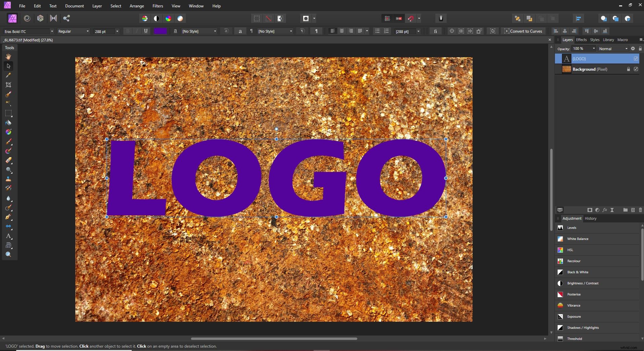Select the Rectangular Marquee tool
The image size is (644, 351).
pyautogui.click(x=8, y=114)
